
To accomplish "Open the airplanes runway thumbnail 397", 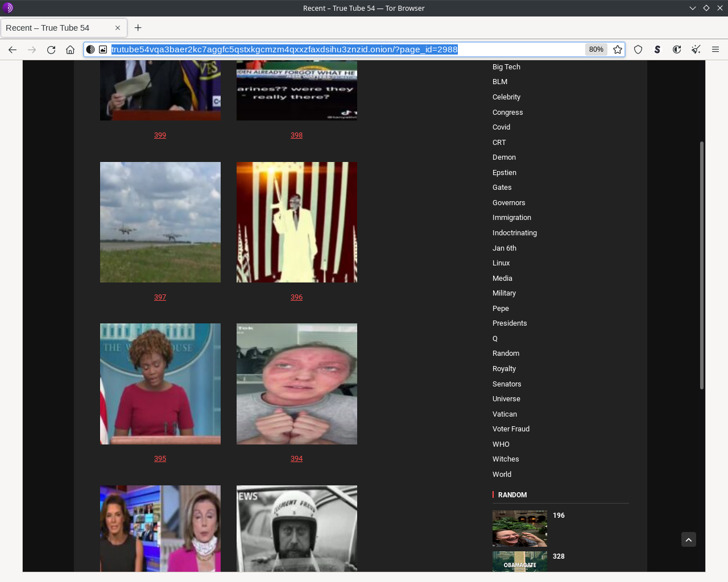I will click(x=160, y=222).
